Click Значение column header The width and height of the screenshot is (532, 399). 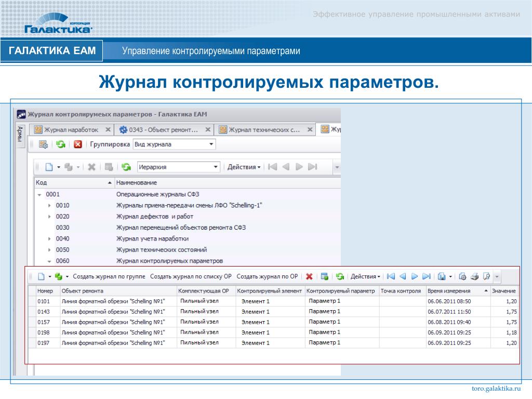point(504,291)
